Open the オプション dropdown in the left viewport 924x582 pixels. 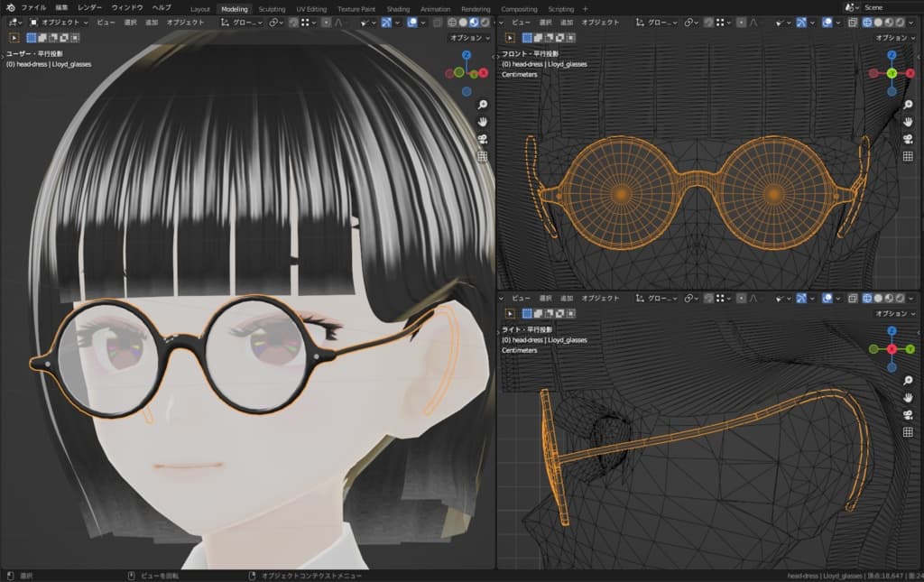pyautogui.click(x=469, y=38)
